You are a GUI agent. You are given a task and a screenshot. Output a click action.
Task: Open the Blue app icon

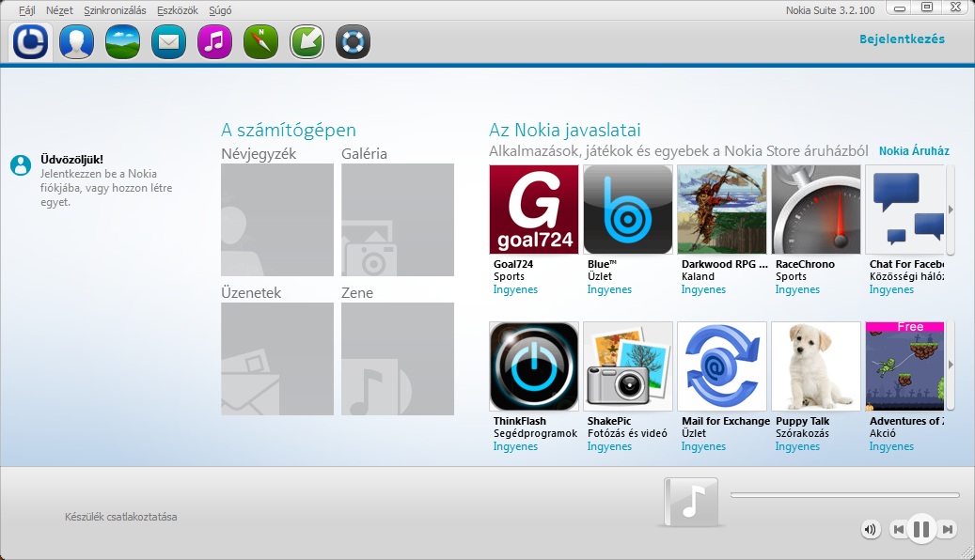[628, 210]
